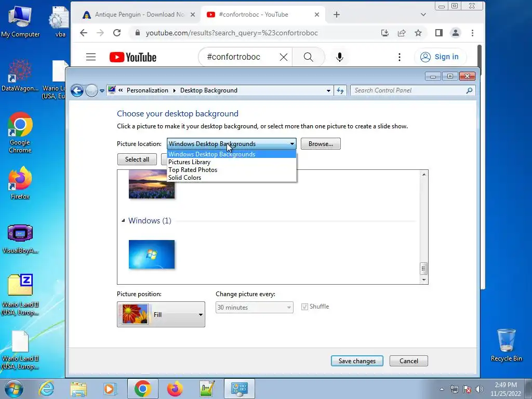Open DataWagon desktop shortcut

pyautogui.click(x=20, y=75)
